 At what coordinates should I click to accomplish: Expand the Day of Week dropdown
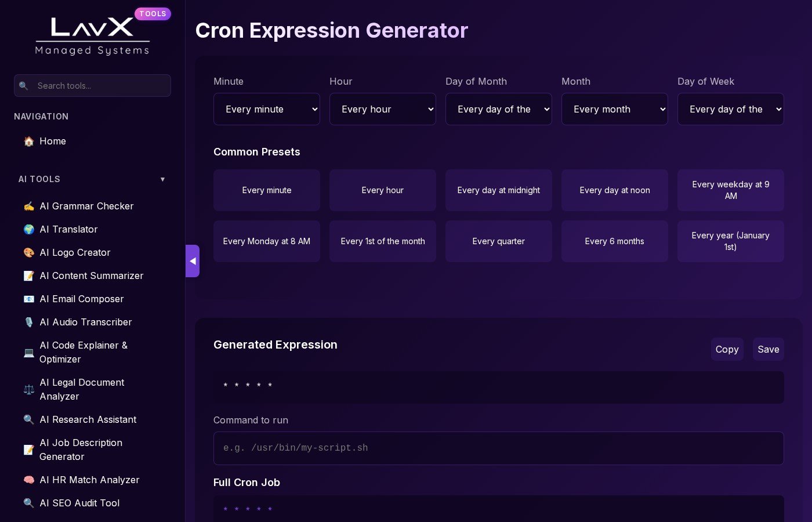pyautogui.click(x=730, y=109)
